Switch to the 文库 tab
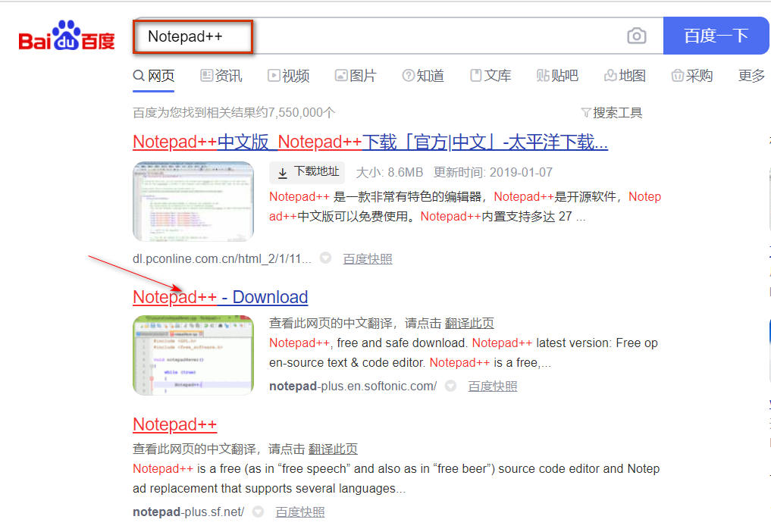This screenshot has height=532, width=771. click(490, 76)
